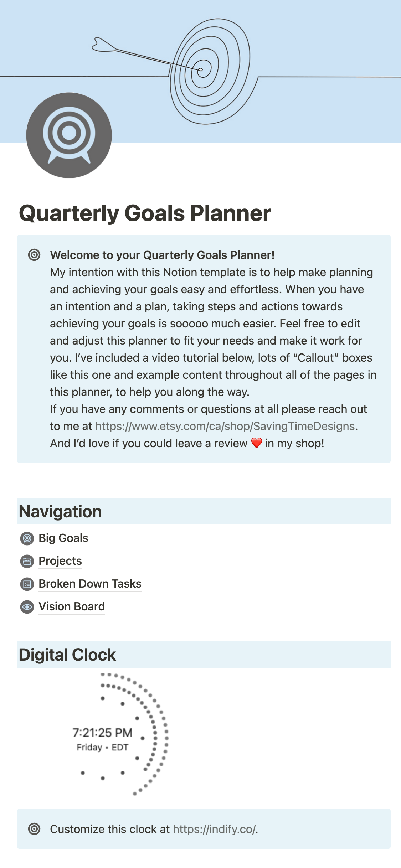This screenshot has height=868, width=401.
Task: Click the bold Welcome heading text
Action: coord(162,255)
